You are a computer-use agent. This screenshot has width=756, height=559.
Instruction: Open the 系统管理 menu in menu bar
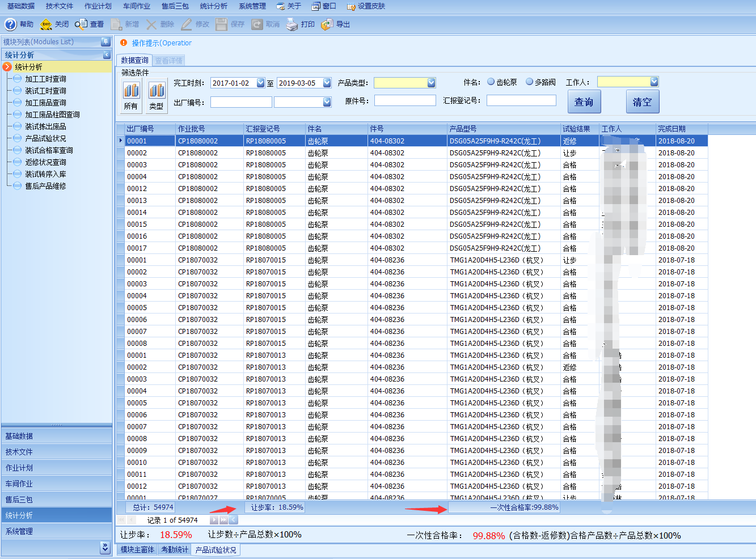252,6
